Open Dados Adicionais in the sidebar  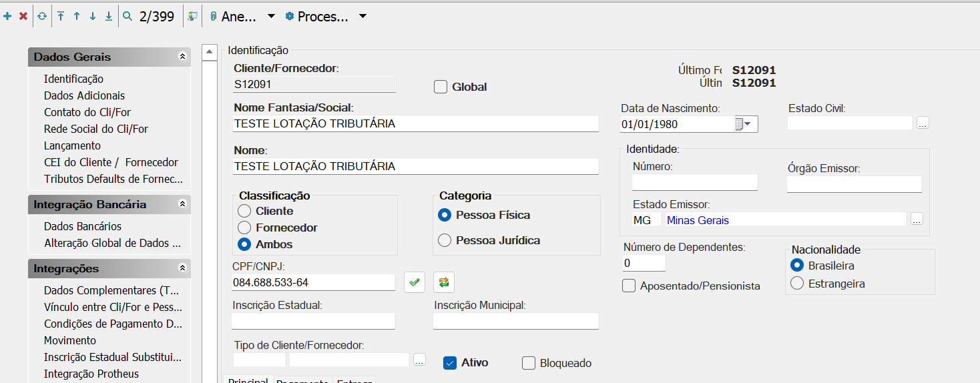pos(84,95)
